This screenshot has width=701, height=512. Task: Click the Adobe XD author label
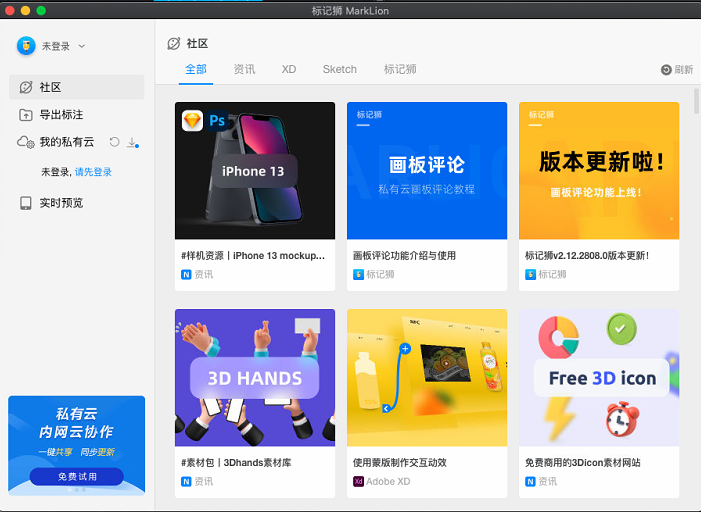(x=388, y=482)
